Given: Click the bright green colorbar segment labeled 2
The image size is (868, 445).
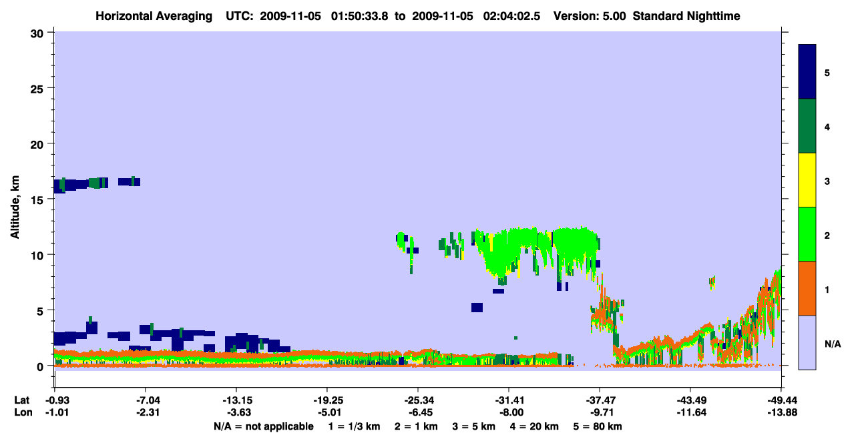Looking at the screenshot, I should pyautogui.click(x=807, y=234).
